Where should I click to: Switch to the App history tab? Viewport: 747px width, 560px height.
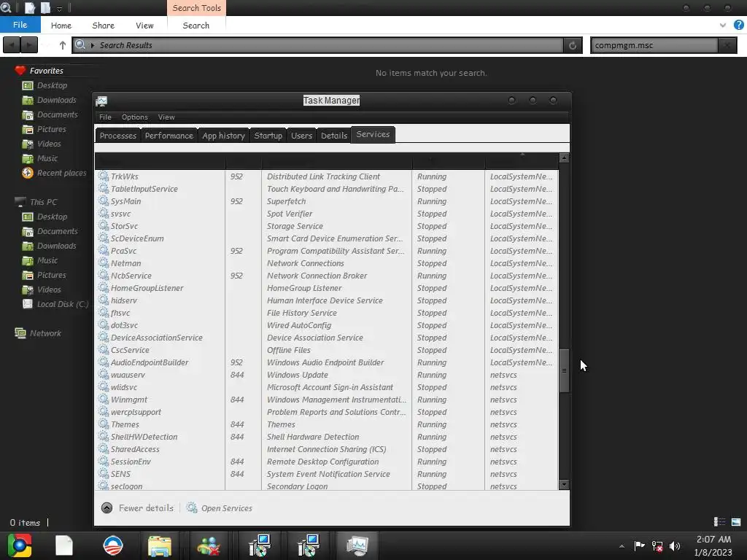pyautogui.click(x=223, y=136)
